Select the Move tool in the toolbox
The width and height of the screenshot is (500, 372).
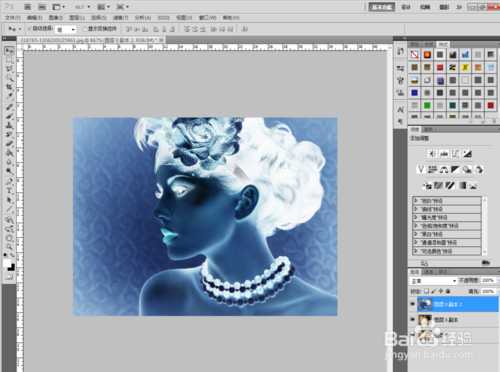pyautogui.click(x=9, y=51)
